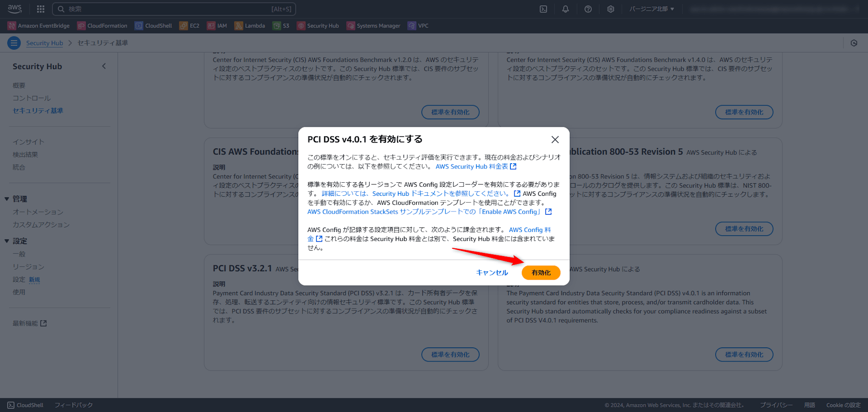Enable the NIST 800-53 Revision 5 standard
Image resolution: width=868 pixels, height=412 pixels.
click(744, 229)
